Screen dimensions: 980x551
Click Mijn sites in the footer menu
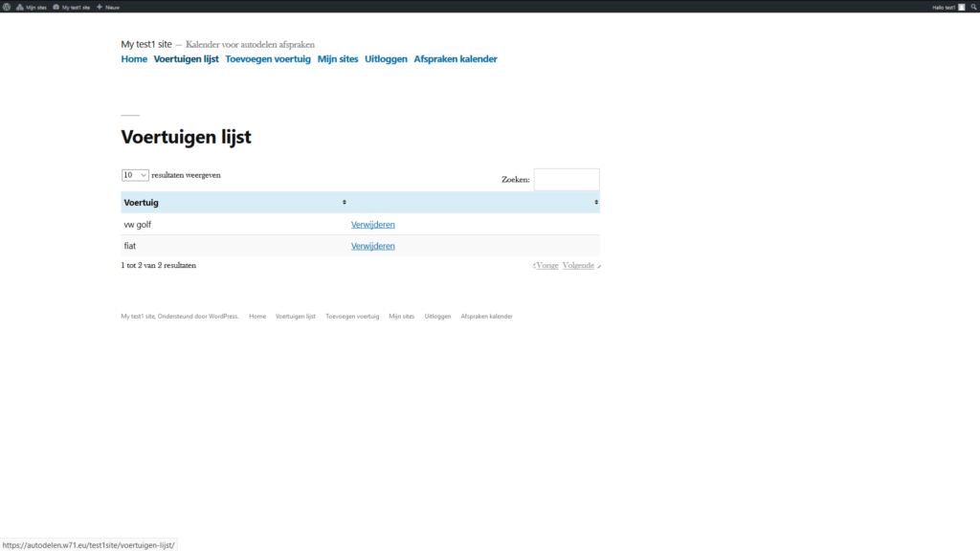point(401,316)
